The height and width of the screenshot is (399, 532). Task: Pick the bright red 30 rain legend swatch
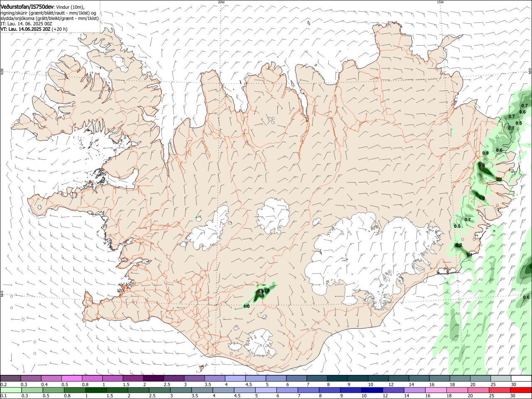coord(521,390)
